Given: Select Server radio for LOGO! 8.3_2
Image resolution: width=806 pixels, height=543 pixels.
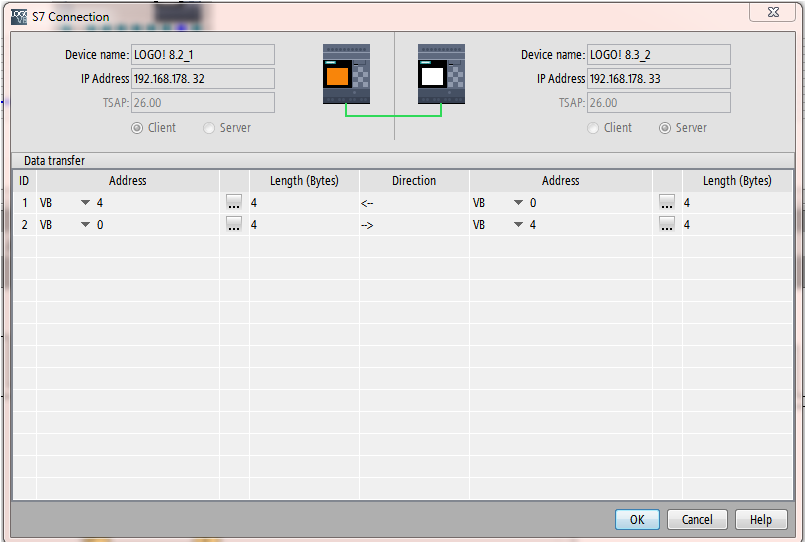Looking at the screenshot, I should (x=665, y=128).
